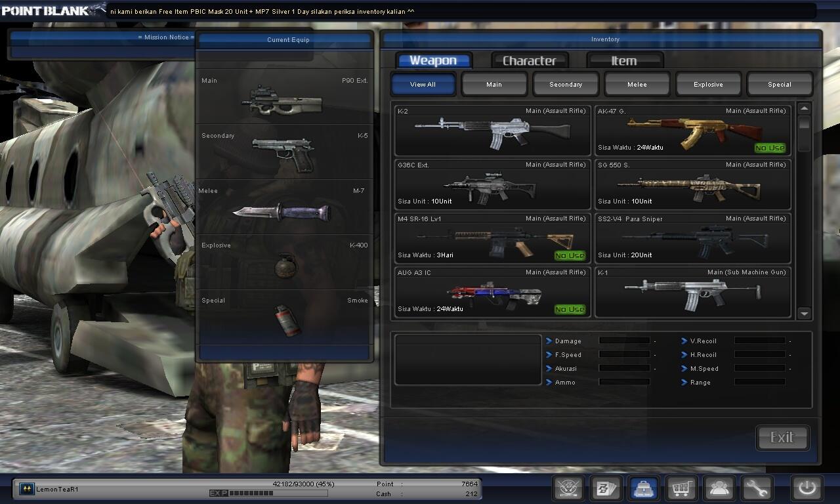The image size is (840, 504).
Task: Click the Exit button
Action: pyautogui.click(x=782, y=438)
